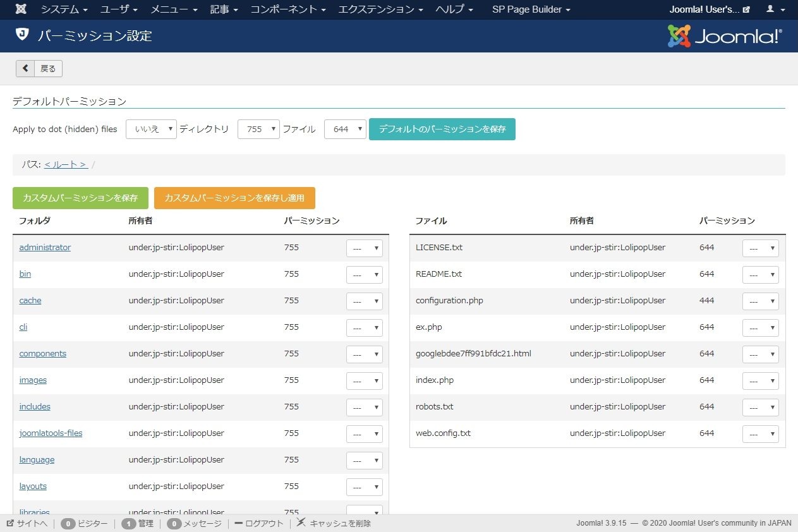Open the components folder link
798x532 pixels.
tap(42, 354)
